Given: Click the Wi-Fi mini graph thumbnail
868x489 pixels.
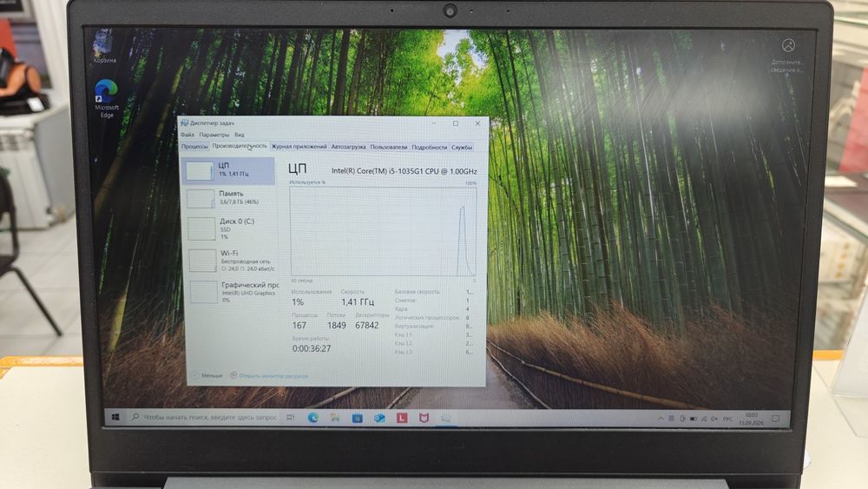Looking at the screenshot, I should click(202, 261).
